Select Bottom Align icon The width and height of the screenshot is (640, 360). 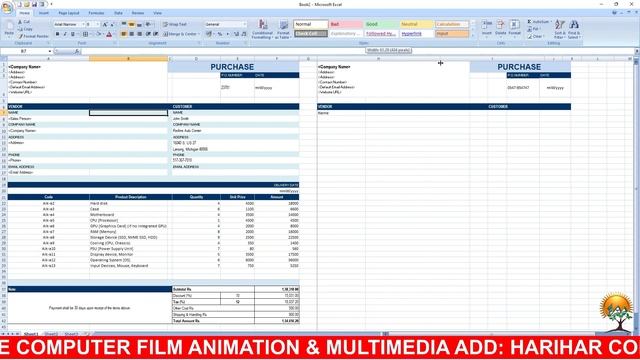(x=139, y=24)
